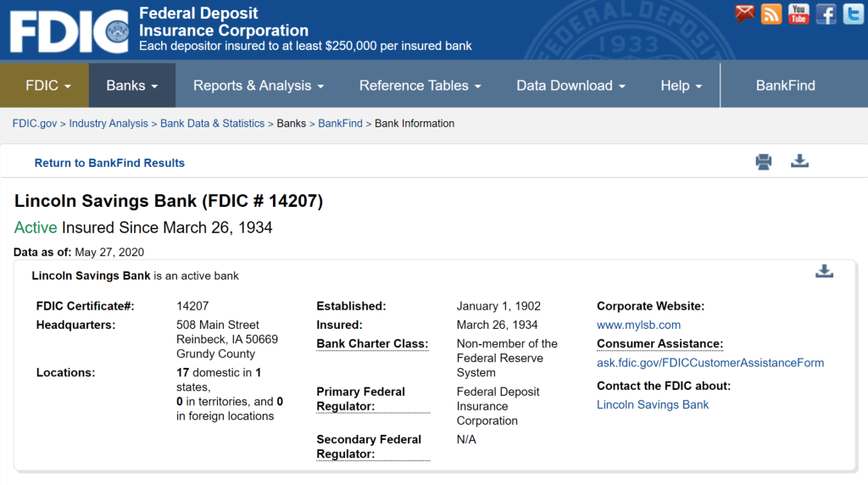Click Consumer Assistance label

tap(659, 343)
